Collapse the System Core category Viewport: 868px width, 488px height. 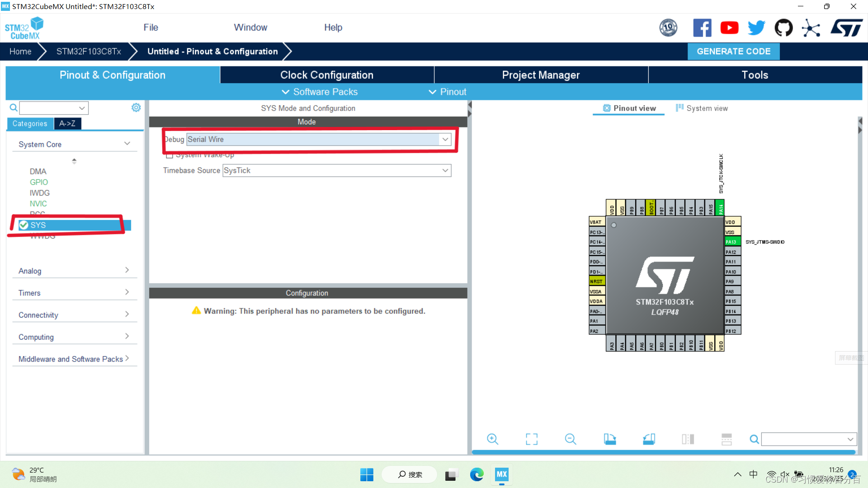point(127,143)
